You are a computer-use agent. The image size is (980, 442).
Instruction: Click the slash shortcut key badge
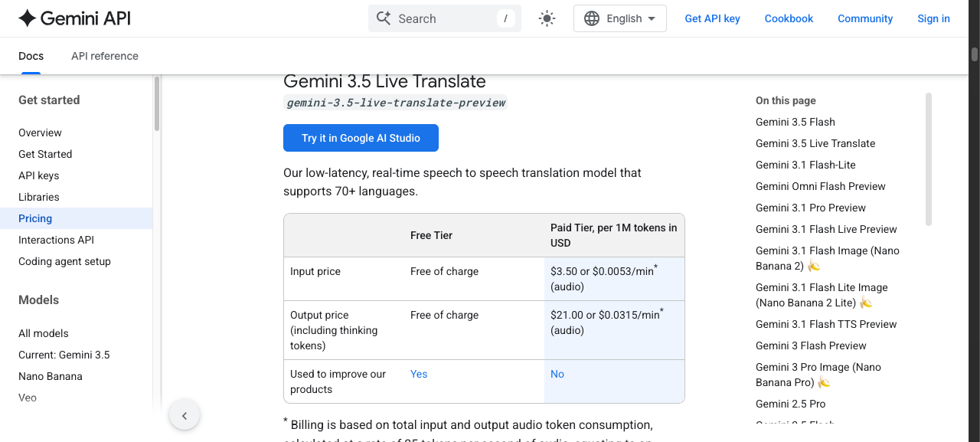click(505, 18)
